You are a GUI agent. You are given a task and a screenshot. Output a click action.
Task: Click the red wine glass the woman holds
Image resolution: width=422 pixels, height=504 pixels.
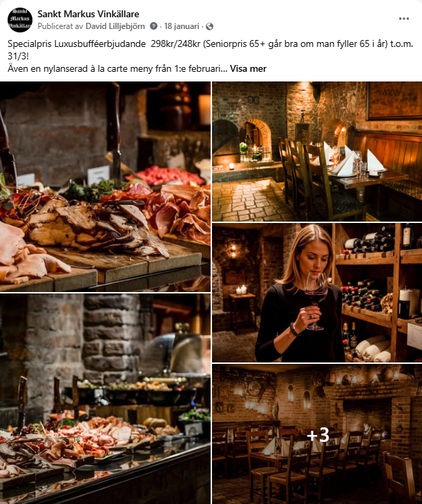pos(316,300)
